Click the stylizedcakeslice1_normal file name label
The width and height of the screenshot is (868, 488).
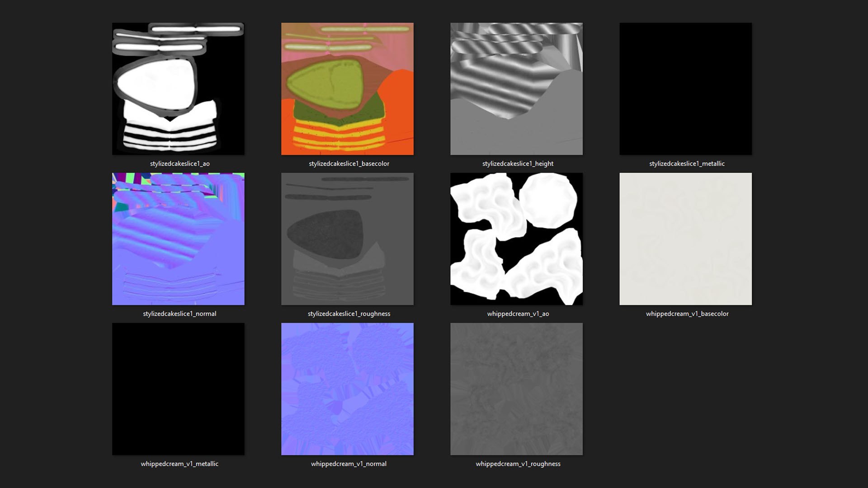coord(179,314)
